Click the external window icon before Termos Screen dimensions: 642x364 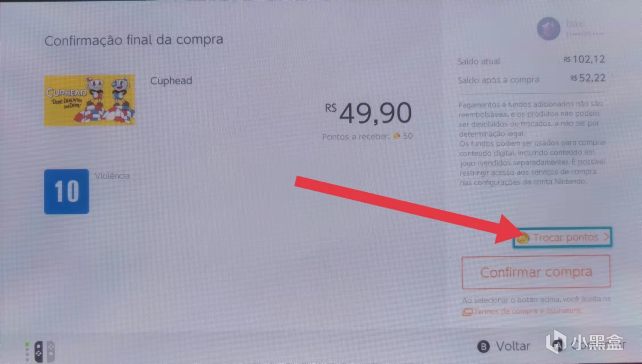coord(467,312)
